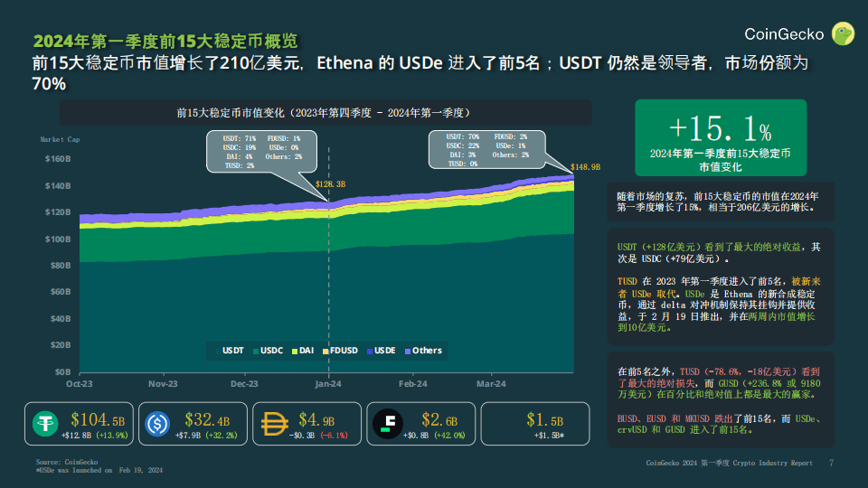The image size is (868, 488).
Task: Select the USDT legend color swatch
Action: [x=218, y=351]
